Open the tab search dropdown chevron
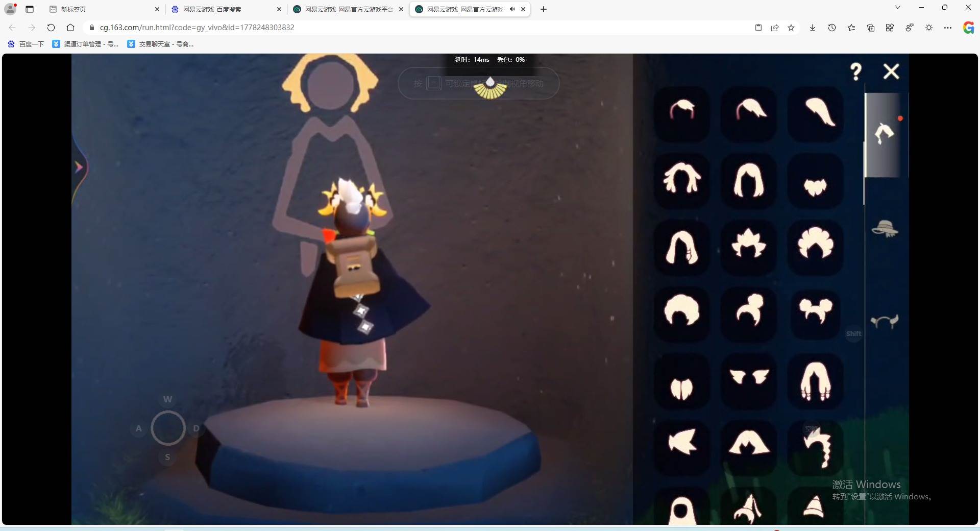Screen dimensions: 980x531 (898, 8)
